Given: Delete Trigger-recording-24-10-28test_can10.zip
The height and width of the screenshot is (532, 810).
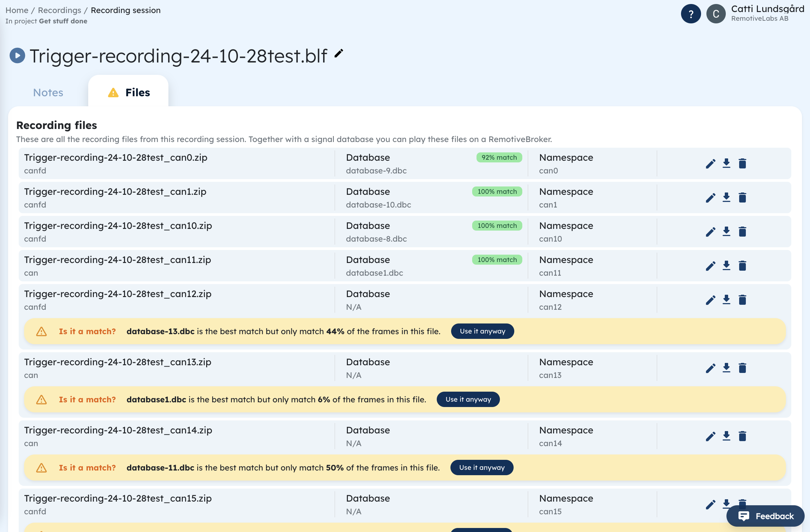Looking at the screenshot, I should pyautogui.click(x=742, y=232).
